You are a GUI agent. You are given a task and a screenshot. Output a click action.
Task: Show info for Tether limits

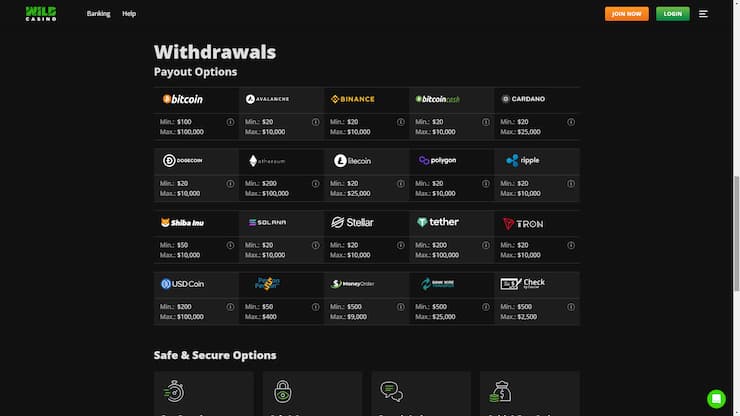click(x=486, y=246)
